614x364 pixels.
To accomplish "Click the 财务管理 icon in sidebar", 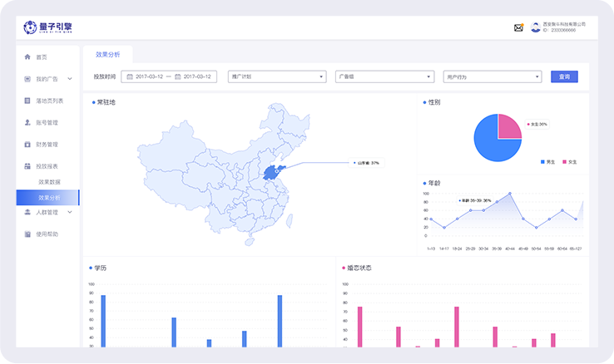I will point(27,145).
